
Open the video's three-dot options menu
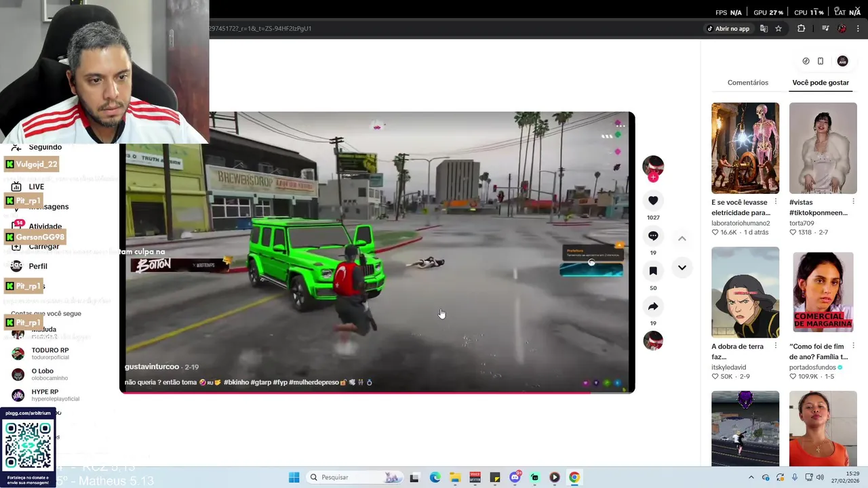click(620, 125)
